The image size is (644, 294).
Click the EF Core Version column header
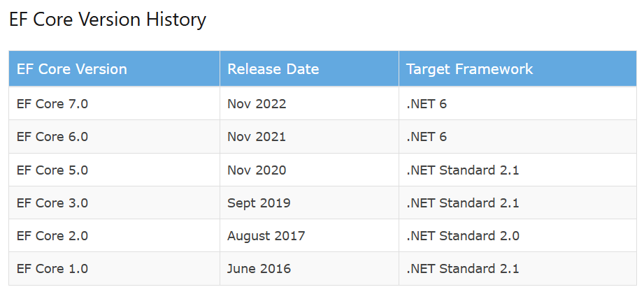[x=72, y=69]
